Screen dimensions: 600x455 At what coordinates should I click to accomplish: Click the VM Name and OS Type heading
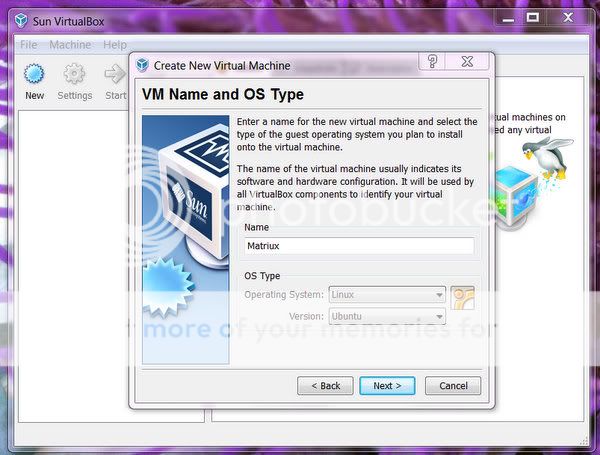tap(223, 94)
